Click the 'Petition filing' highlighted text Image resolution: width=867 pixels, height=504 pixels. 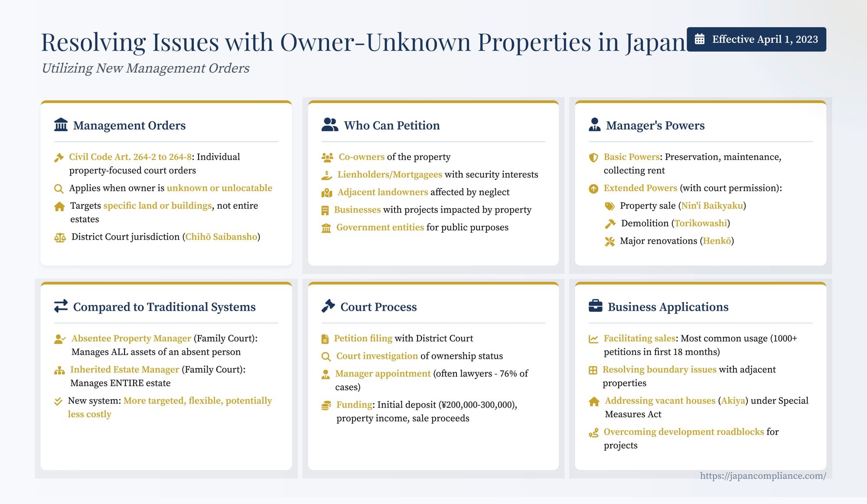click(363, 338)
